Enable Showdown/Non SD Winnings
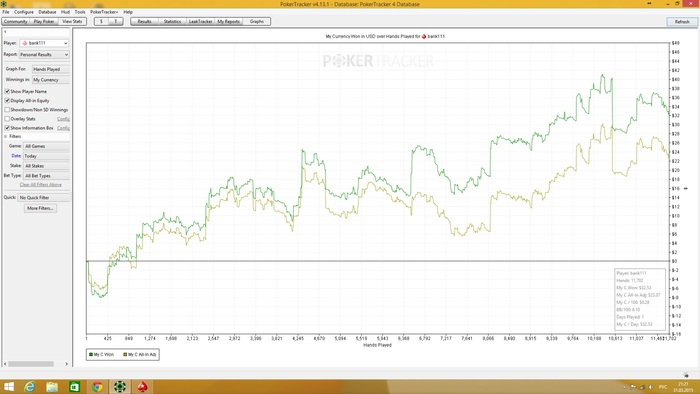700x394 pixels. click(x=7, y=110)
